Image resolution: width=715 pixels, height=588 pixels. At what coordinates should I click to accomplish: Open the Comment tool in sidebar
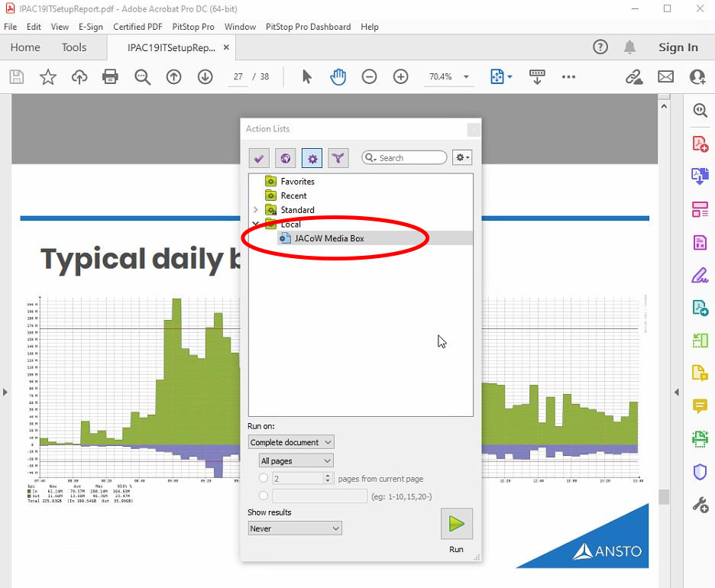[x=700, y=405]
